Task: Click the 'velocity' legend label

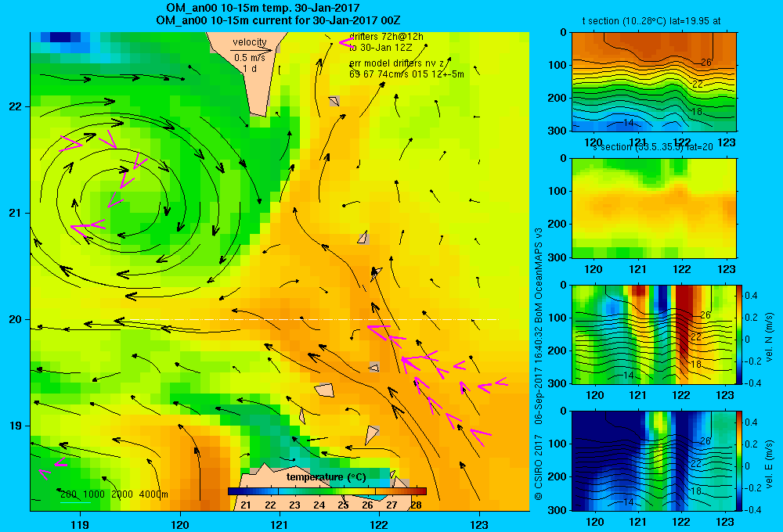Action: click(x=250, y=42)
